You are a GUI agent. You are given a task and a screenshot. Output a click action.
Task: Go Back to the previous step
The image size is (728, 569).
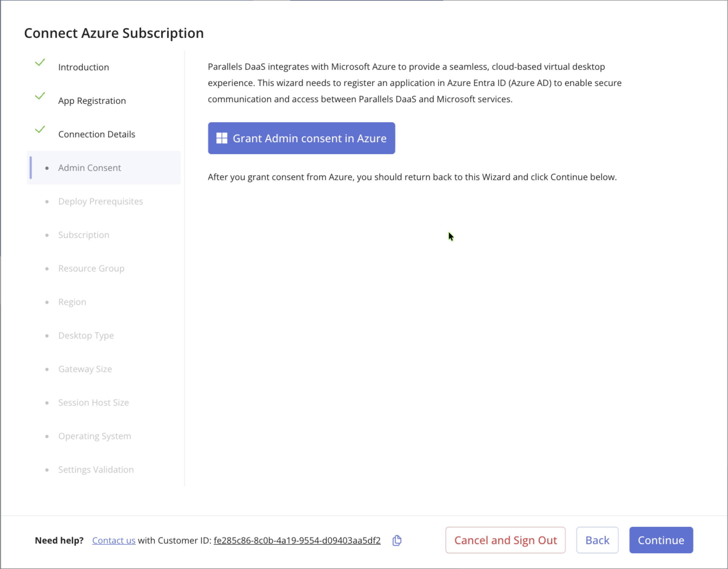pyautogui.click(x=597, y=540)
